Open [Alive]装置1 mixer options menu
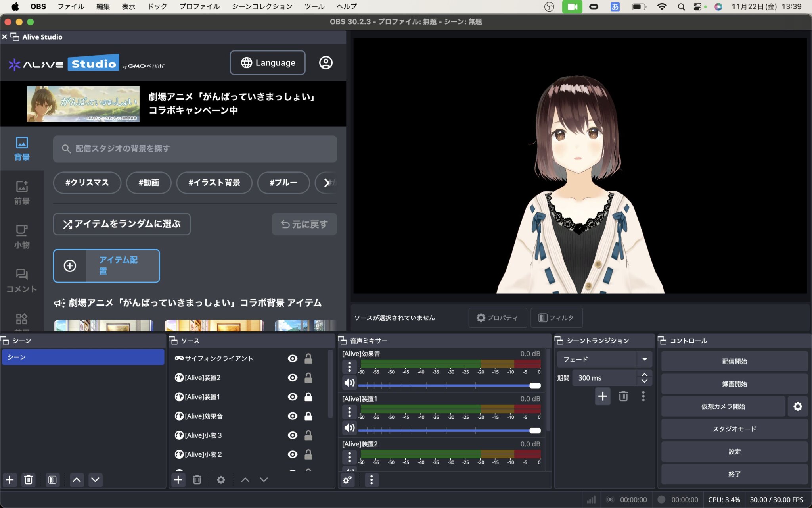 (349, 412)
